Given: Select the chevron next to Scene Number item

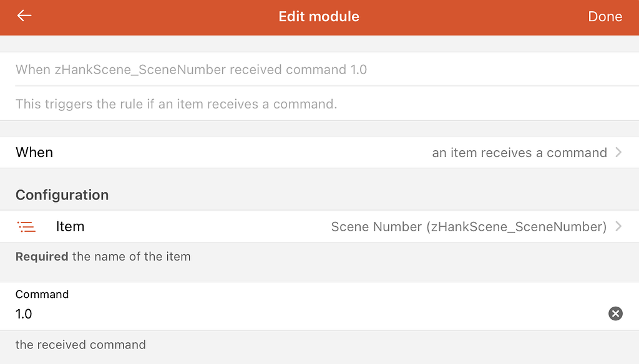Looking at the screenshot, I should (618, 226).
